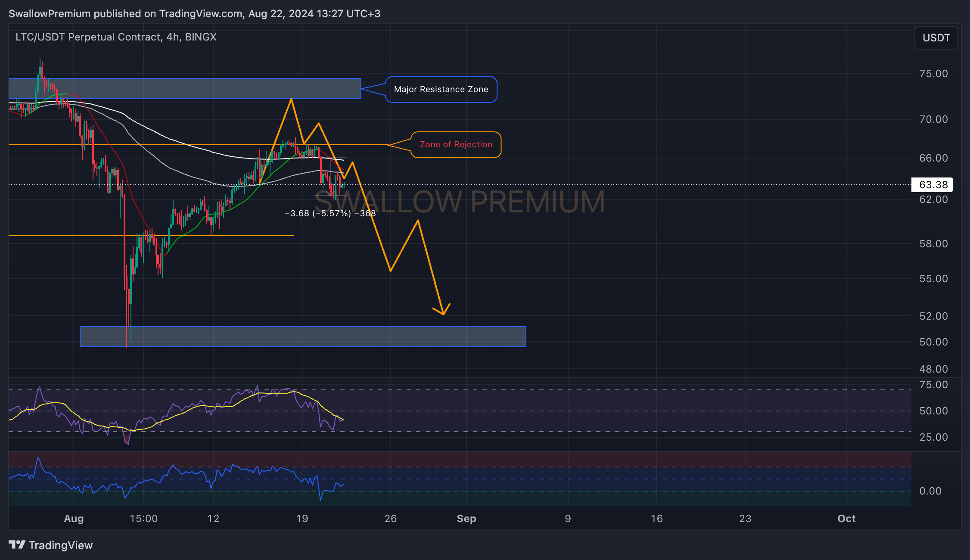Click the 48.00 price axis label

pyautogui.click(x=933, y=369)
